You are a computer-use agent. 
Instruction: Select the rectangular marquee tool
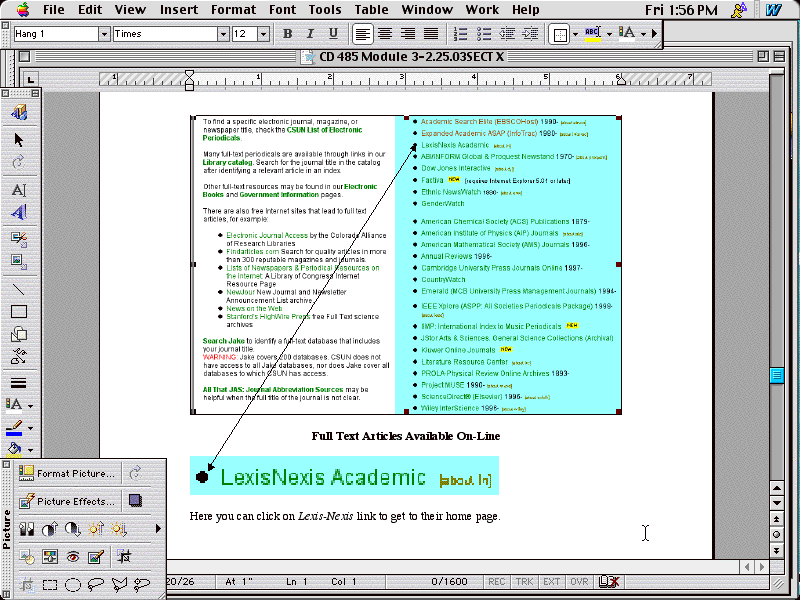point(49,585)
